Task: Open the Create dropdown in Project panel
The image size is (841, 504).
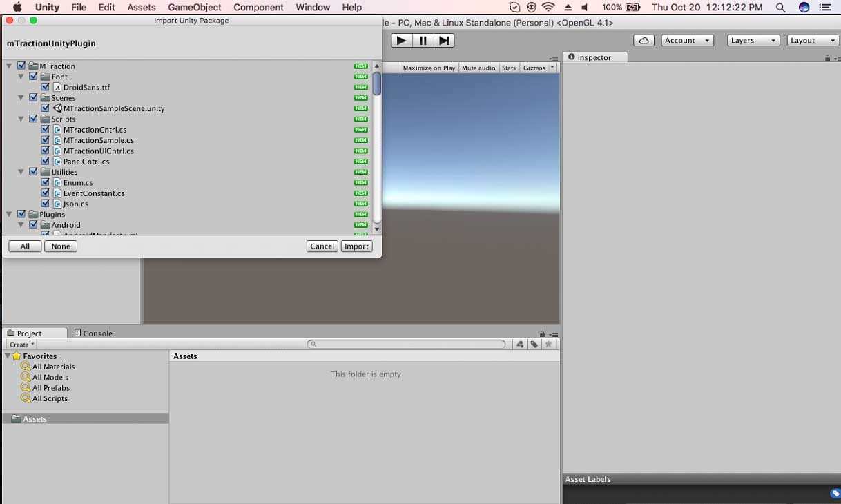Action: (22, 345)
